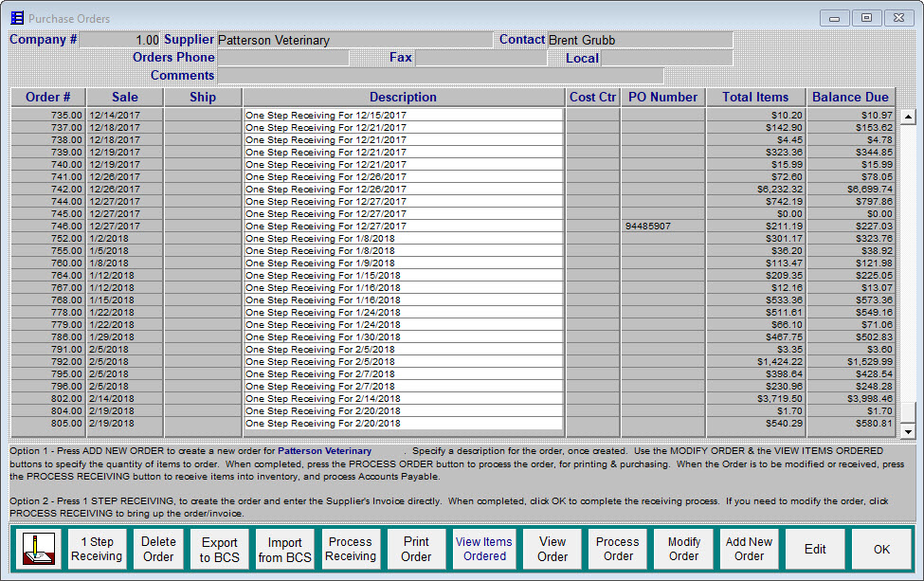Click the PO Number column header

pyautogui.click(x=663, y=98)
